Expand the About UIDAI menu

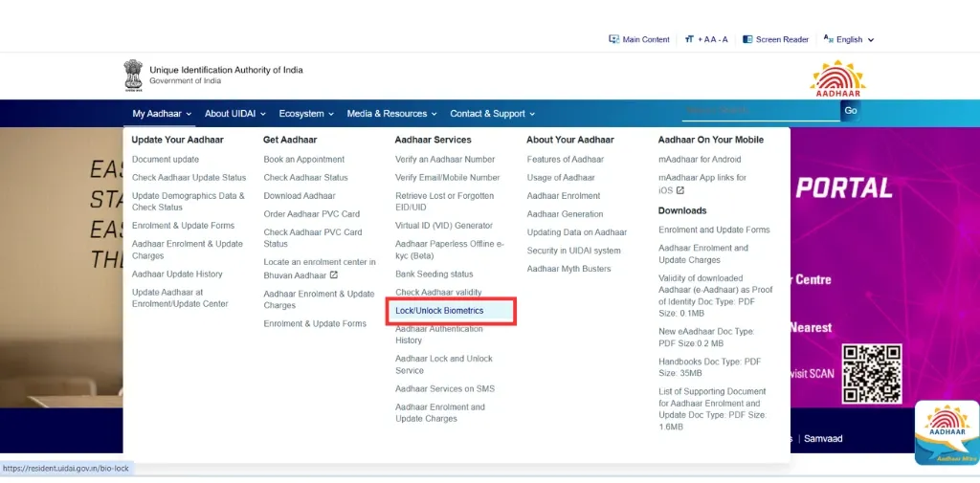pyautogui.click(x=235, y=114)
